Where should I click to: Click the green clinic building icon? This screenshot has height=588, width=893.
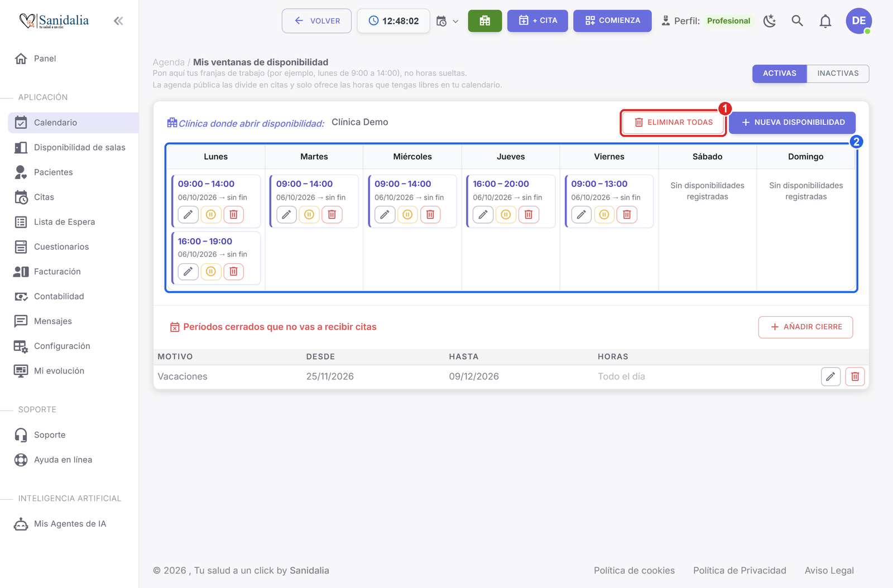pyautogui.click(x=485, y=21)
